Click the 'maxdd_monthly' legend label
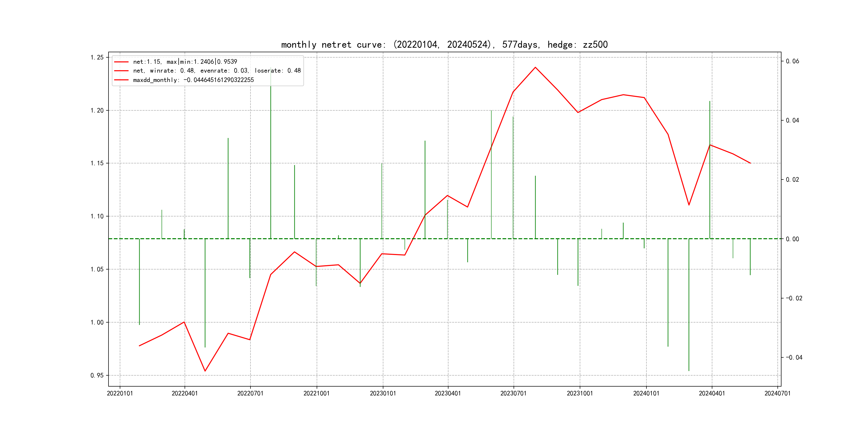The width and height of the screenshot is (868, 434). 193,80
